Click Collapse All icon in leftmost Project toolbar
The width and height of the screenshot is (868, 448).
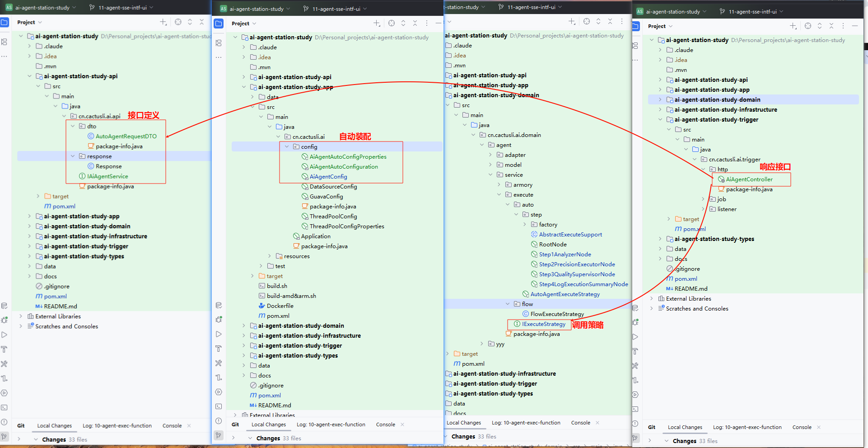point(202,22)
